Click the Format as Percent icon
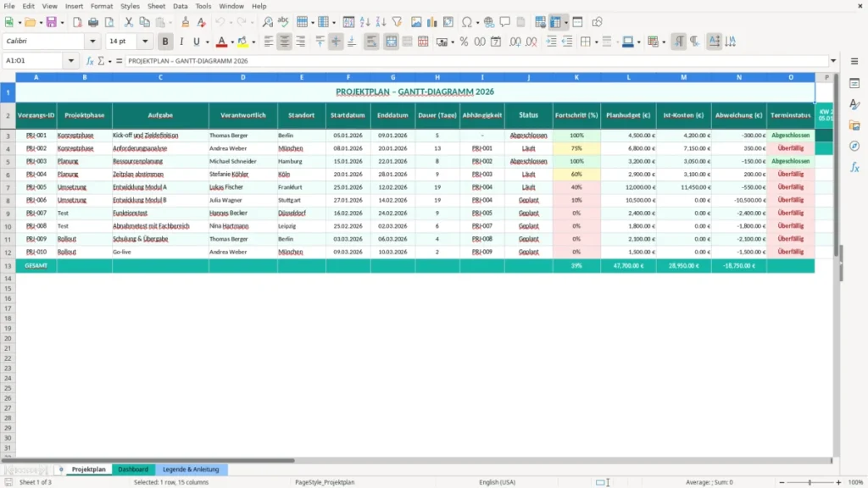Screen dimensions: 868x488 tap(464, 42)
